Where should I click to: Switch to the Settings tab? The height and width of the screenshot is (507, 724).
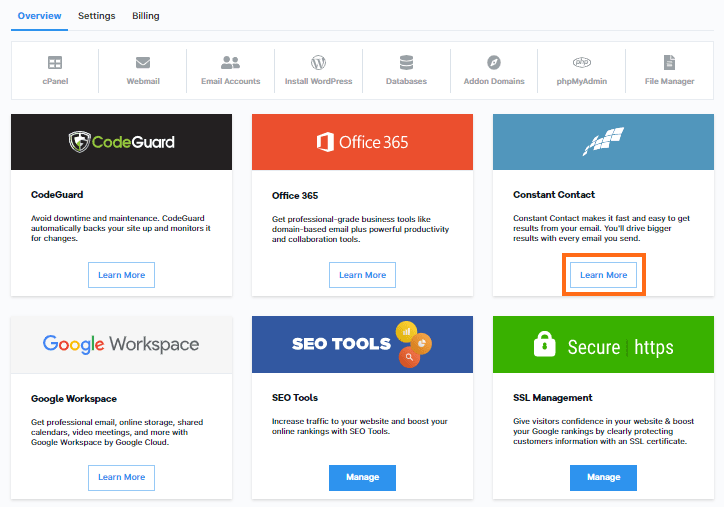coord(97,16)
